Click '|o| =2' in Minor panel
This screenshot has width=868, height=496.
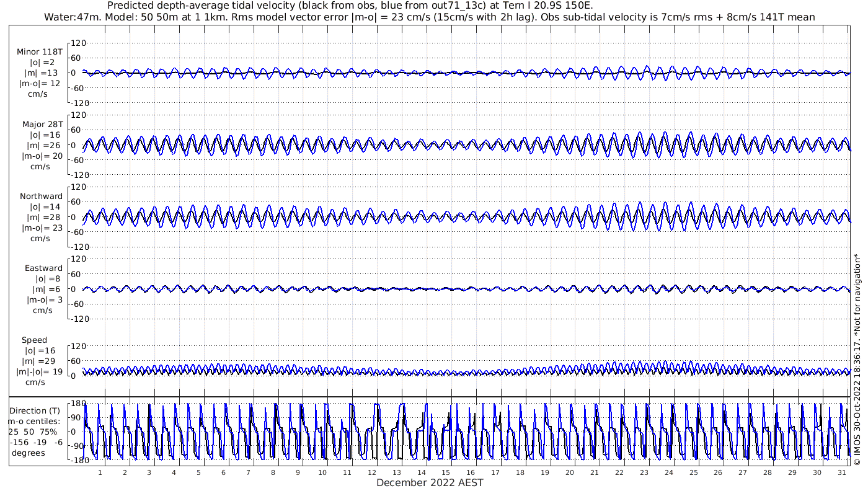[x=43, y=63]
